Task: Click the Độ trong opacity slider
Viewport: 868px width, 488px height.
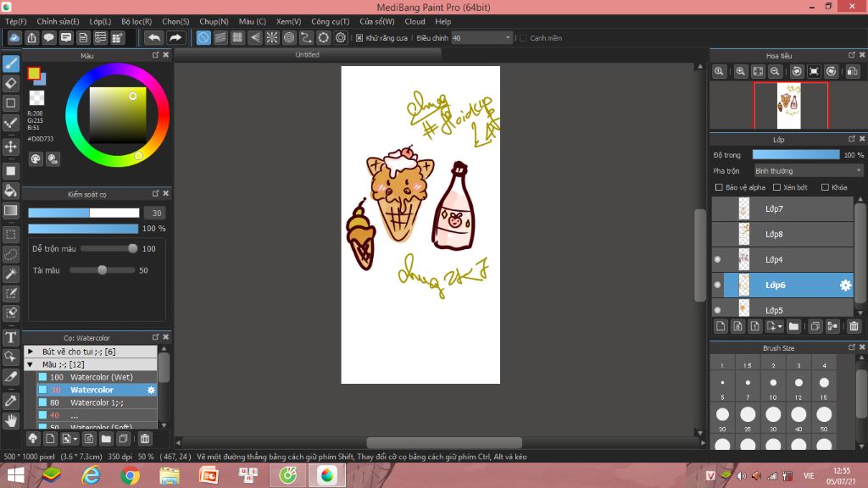Action: click(795, 155)
